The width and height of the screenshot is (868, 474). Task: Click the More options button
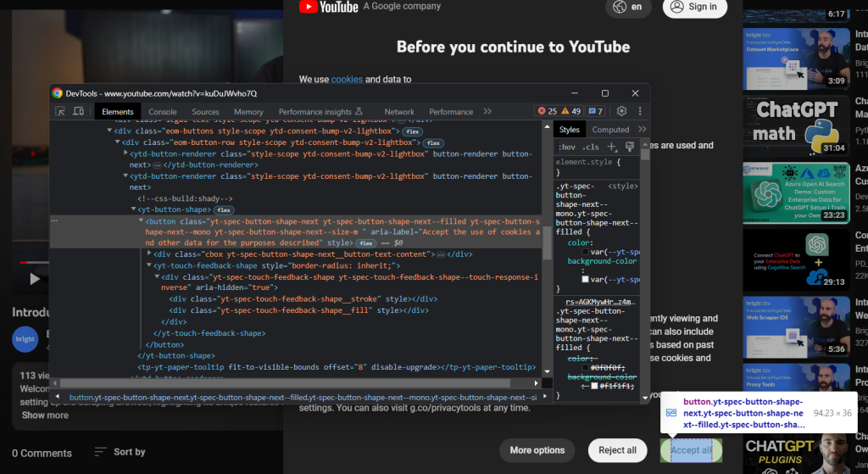537,450
